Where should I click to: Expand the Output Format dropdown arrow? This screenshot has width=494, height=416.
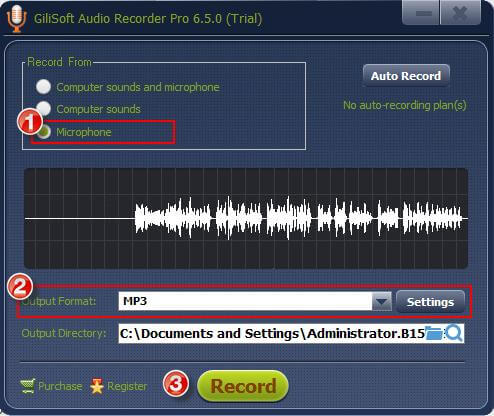pos(382,301)
